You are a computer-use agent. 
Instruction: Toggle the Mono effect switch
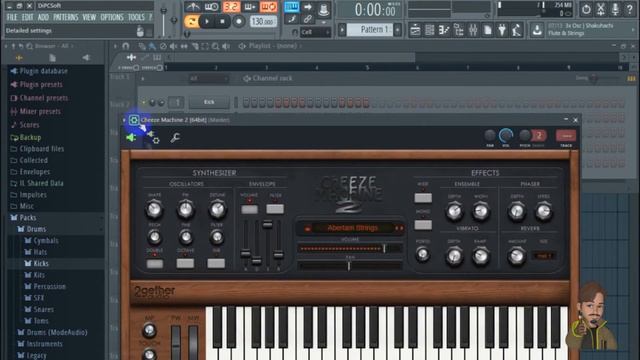coord(423,225)
